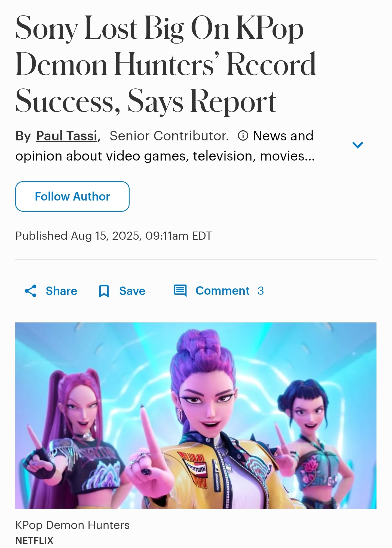
Task: Open comments via the speech-bubble icon
Action: coord(180,291)
